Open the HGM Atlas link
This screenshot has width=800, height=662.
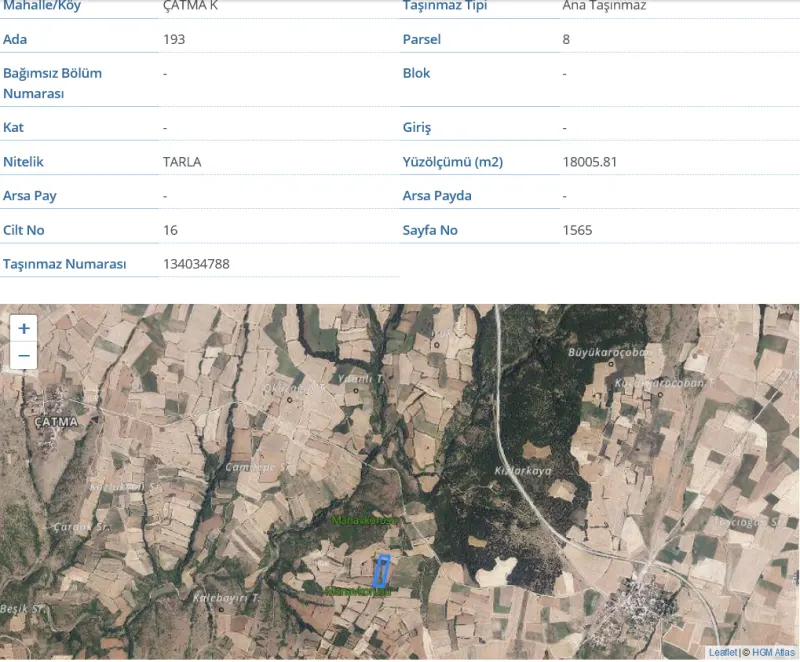pos(773,652)
